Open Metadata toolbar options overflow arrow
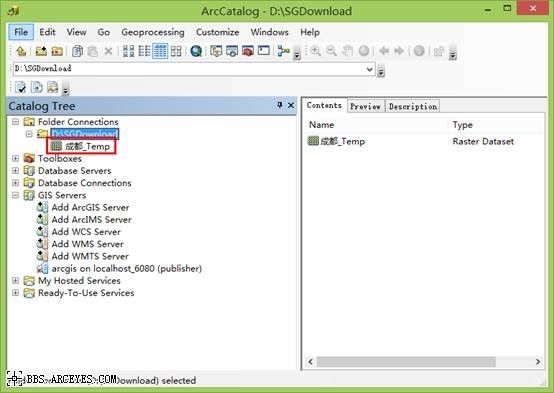 coord(66,89)
